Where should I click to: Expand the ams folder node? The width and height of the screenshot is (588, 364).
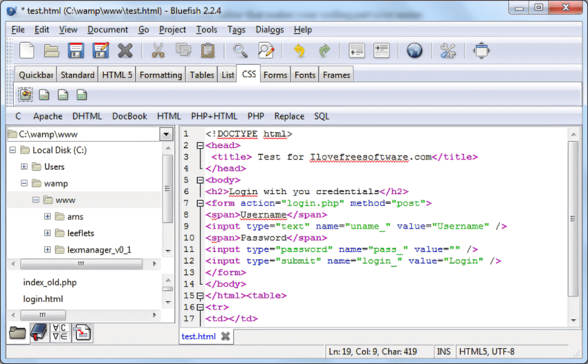coord(47,216)
